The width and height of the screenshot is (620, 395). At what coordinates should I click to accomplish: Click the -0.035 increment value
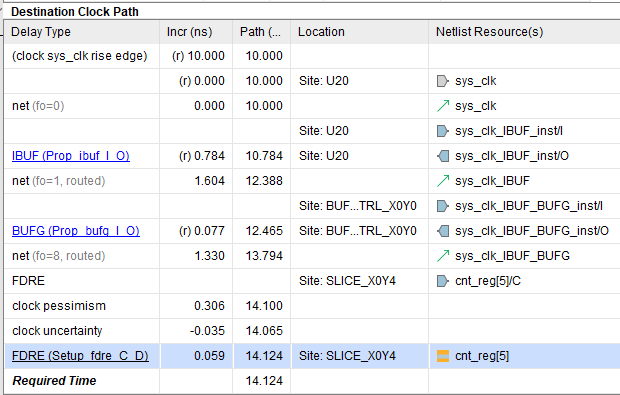point(207,331)
